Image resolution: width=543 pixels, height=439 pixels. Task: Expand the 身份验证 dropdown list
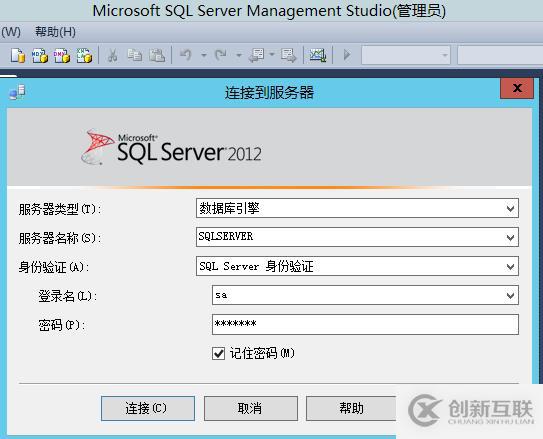point(510,267)
